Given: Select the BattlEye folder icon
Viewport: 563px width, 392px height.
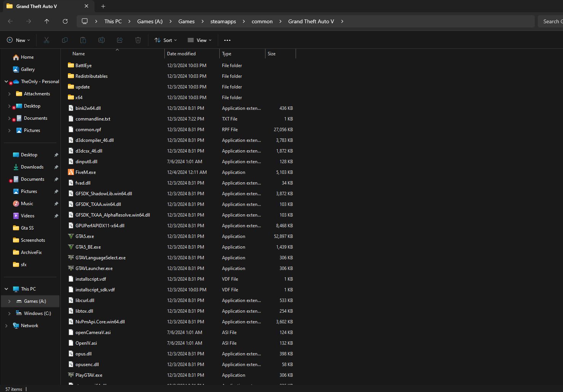Looking at the screenshot, I should coord(71,66).
